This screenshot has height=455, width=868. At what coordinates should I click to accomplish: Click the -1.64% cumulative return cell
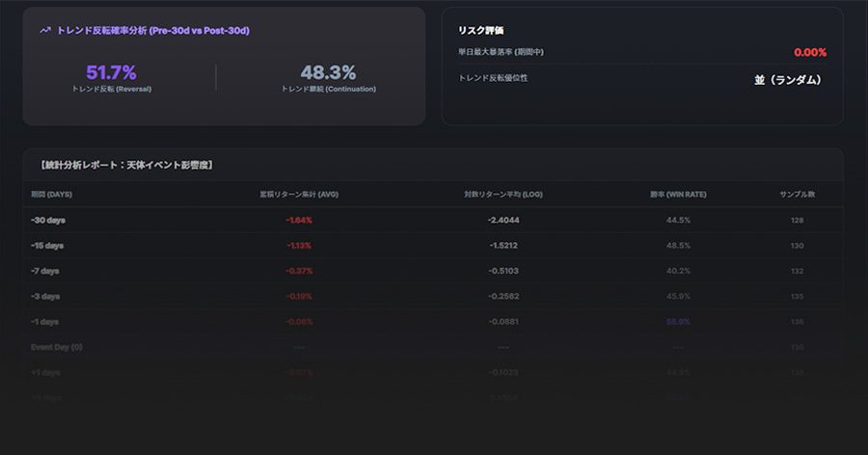[x=299, y=221]
